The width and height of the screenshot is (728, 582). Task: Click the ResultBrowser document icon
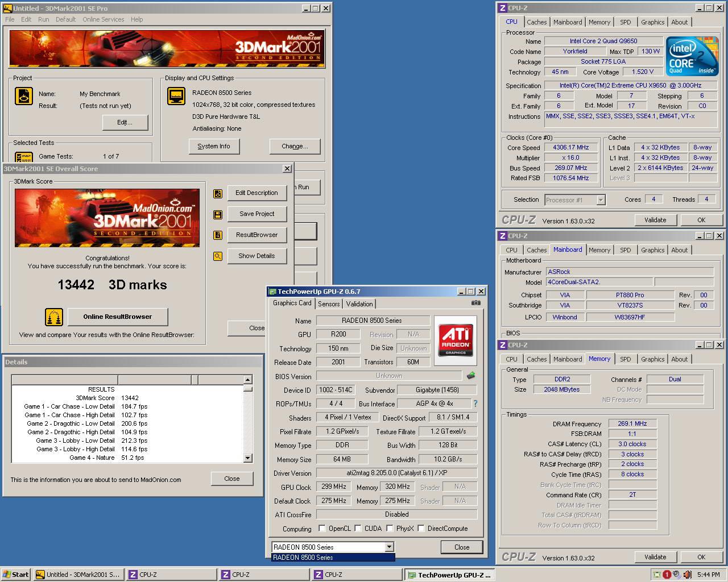coord(218,235)
